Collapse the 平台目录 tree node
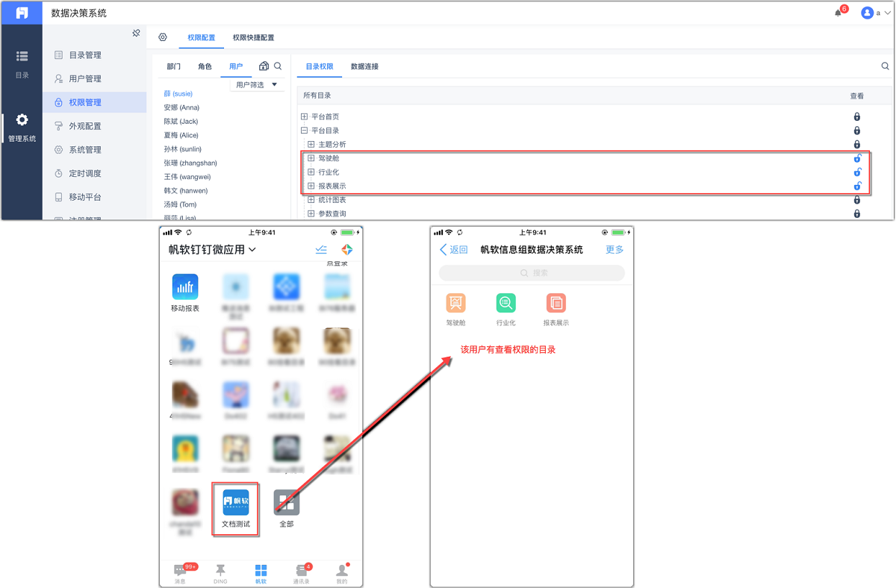This screenshot has height=588, width=896. 305,131
